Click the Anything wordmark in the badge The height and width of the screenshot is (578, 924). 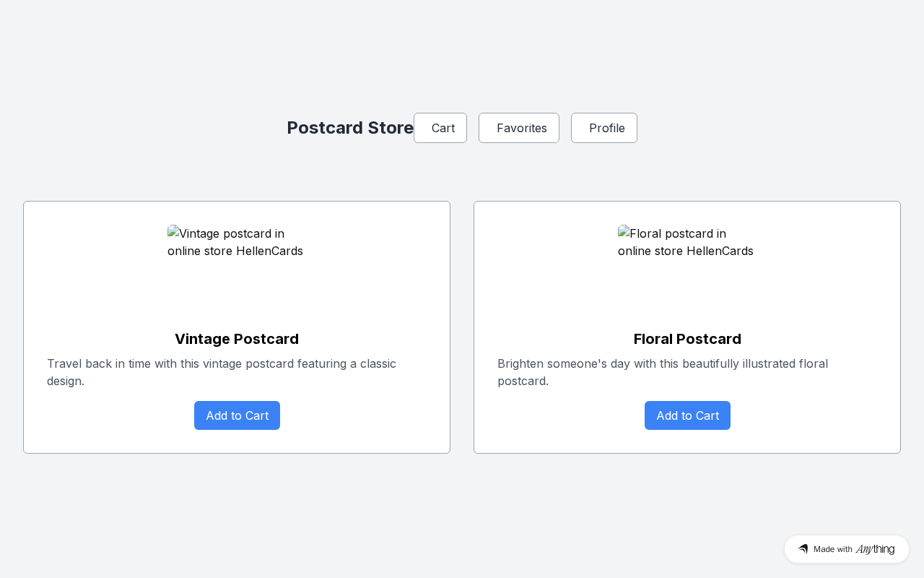(x=875, y=549)
